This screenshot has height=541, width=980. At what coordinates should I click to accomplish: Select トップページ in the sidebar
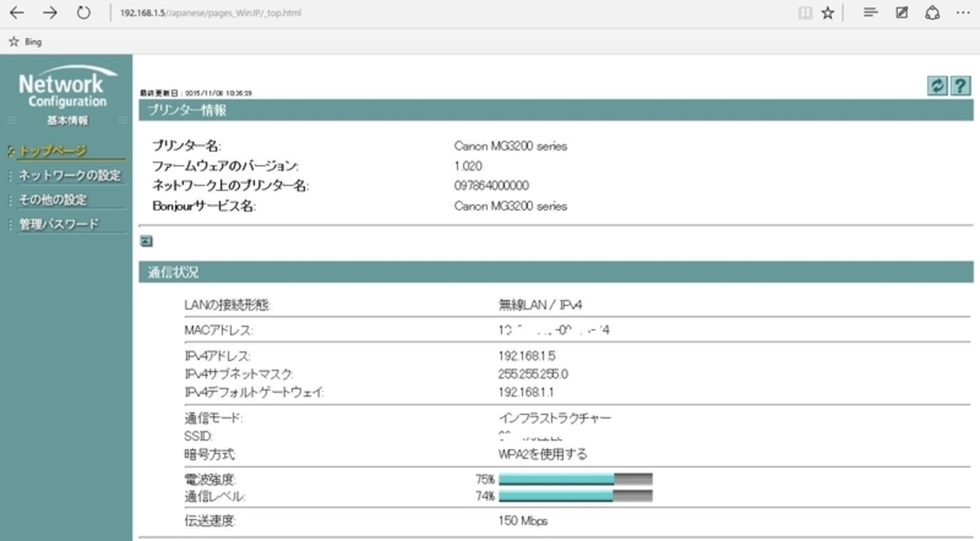(53, 151)
